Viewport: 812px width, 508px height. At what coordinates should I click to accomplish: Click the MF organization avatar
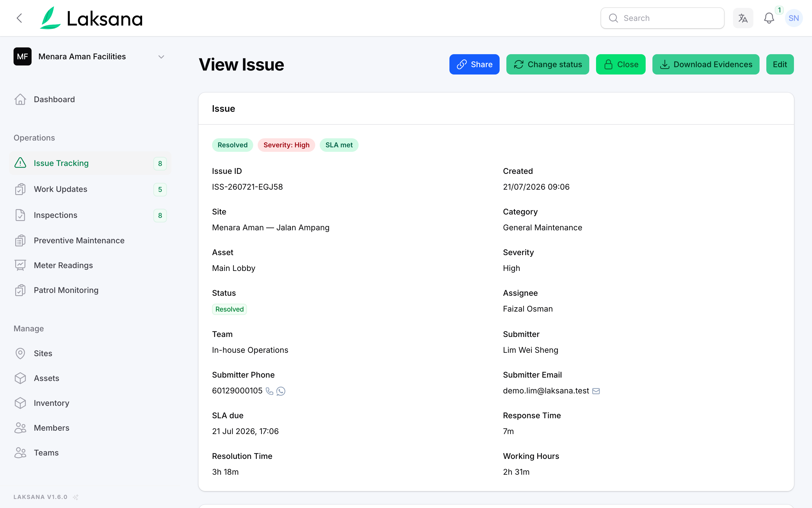(23, 56)
